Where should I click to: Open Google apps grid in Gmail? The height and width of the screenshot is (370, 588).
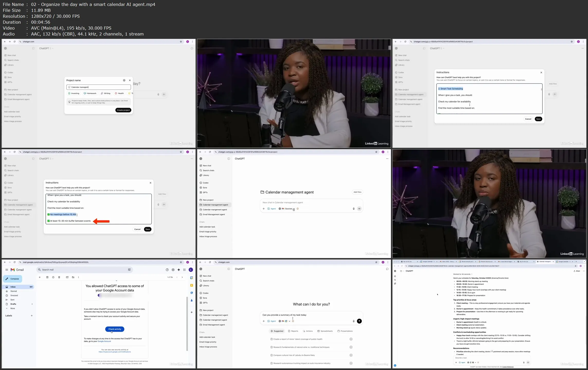[184, 270]
